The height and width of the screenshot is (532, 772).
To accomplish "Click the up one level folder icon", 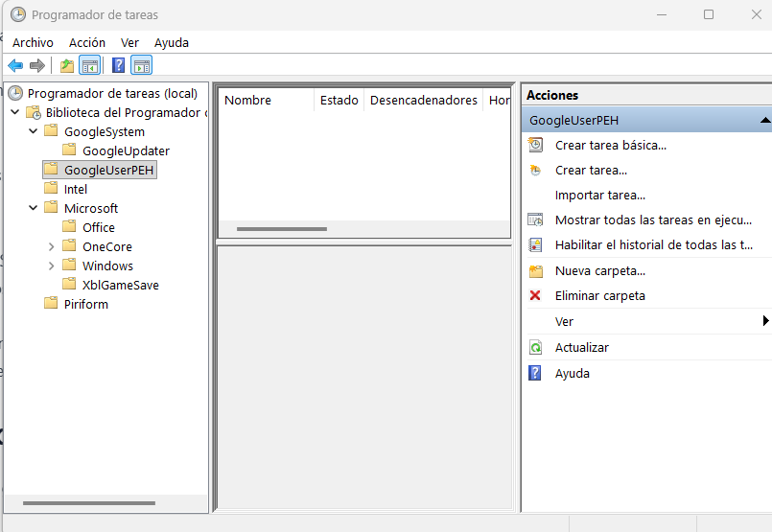I will 67,65.
